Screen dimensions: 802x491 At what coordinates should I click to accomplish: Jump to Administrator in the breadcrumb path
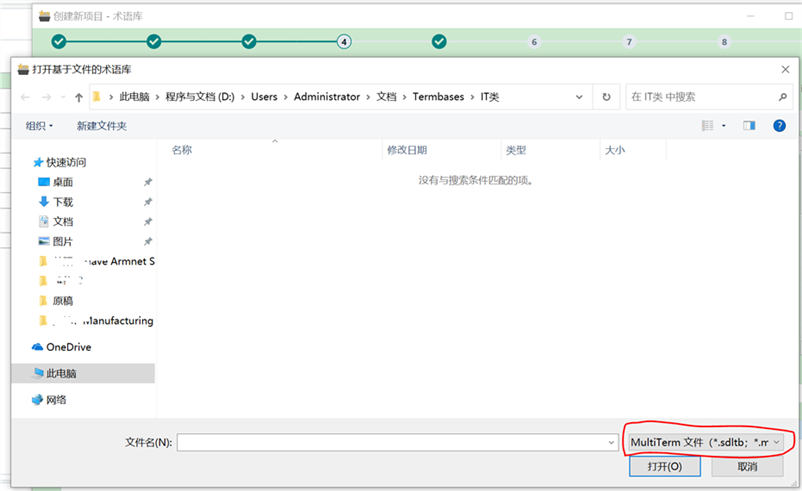[x=327, y=97]
